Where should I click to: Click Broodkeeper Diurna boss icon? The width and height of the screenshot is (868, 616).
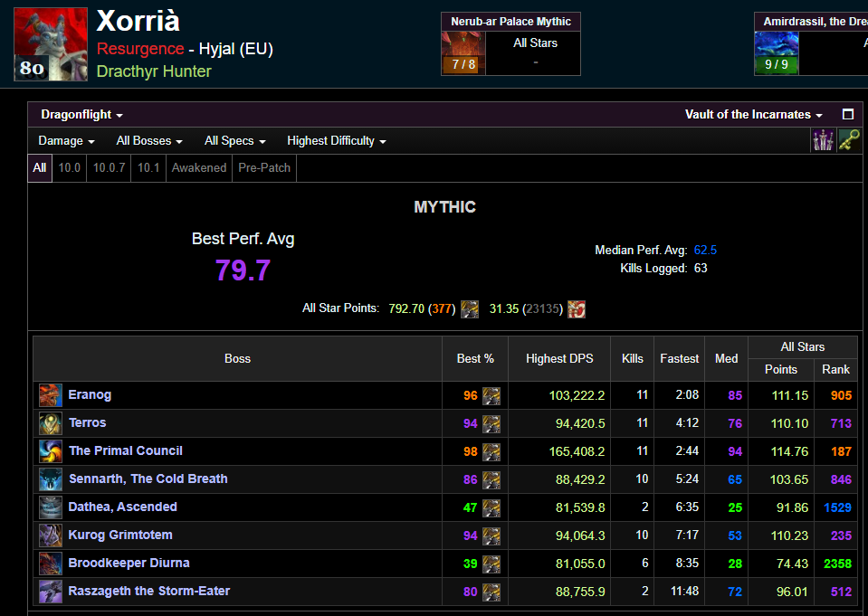[51, 564]
